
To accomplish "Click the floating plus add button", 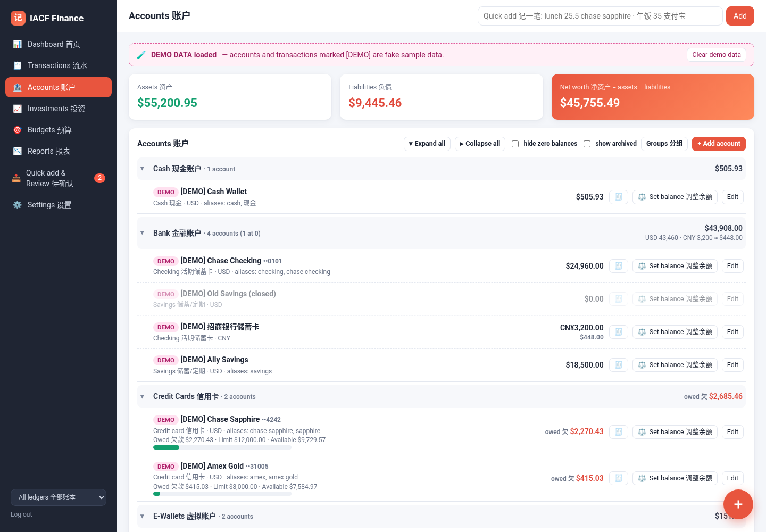I will [738, 504].
